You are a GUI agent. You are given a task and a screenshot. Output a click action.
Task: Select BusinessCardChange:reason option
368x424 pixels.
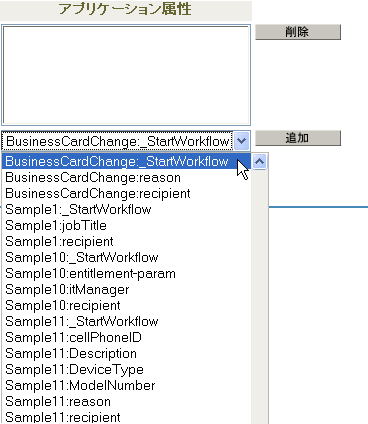[x=126, y=177]
